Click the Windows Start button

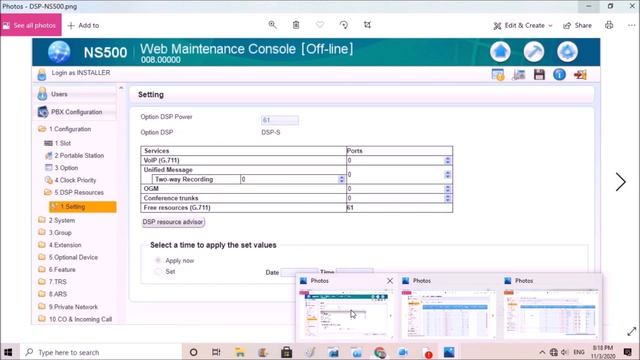click(8, 352)
